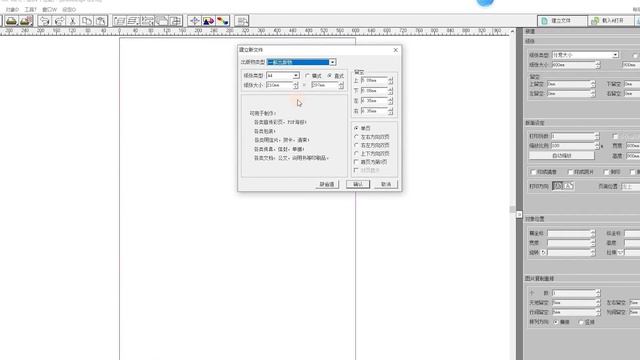The width and height of the screenshot is (640, 360).
Task: Click the redo arrow icon
Action: tap(59, 21)
